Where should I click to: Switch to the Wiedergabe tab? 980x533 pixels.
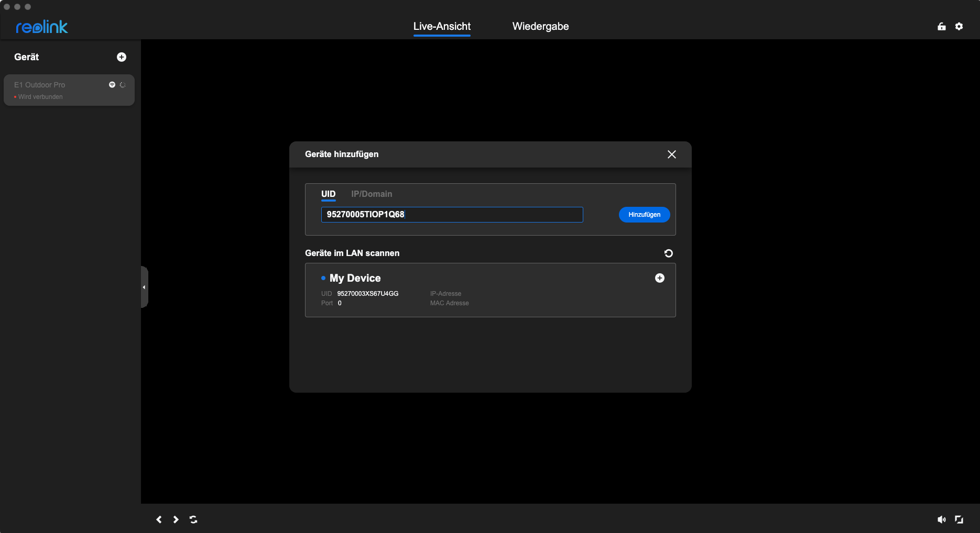pyautogui.click(x=540, y=26)
